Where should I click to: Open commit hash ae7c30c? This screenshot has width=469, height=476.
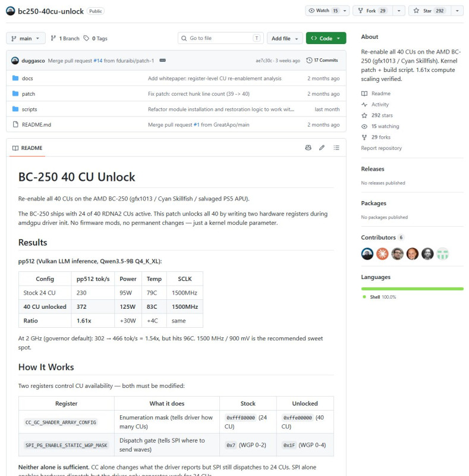(263, 61)
